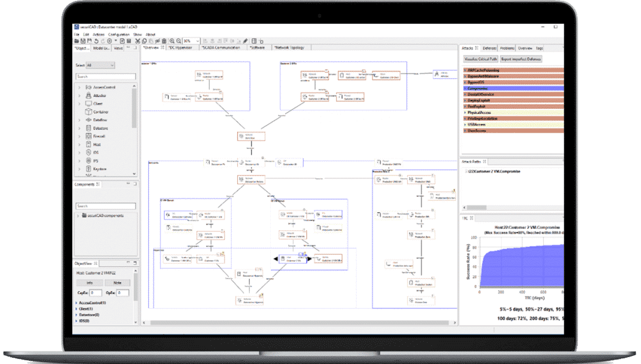
Task: Click the redo arrow icon
Action: [x=103, y=41]
